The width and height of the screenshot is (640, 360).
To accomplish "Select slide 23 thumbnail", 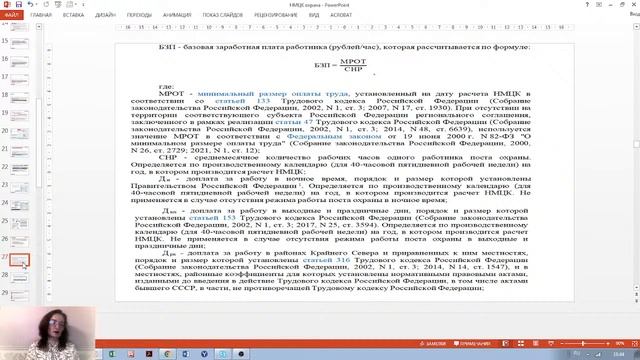I will tap(19, 187).
